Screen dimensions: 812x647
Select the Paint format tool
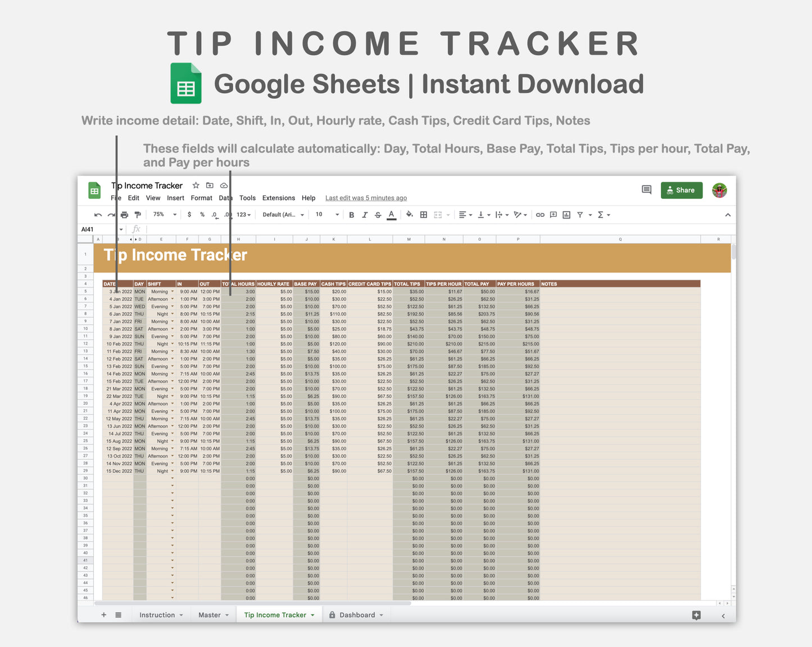tap(138, 215)
